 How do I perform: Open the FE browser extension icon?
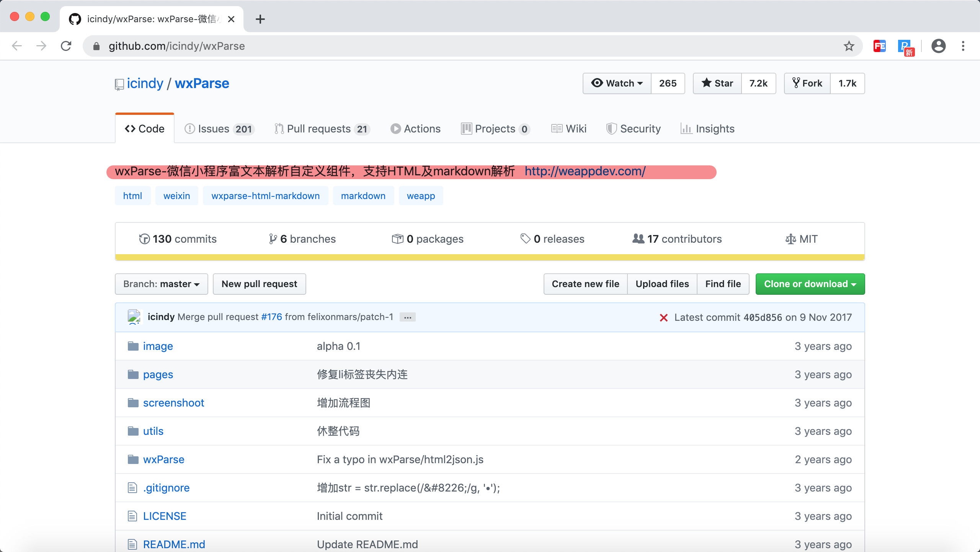879,46
